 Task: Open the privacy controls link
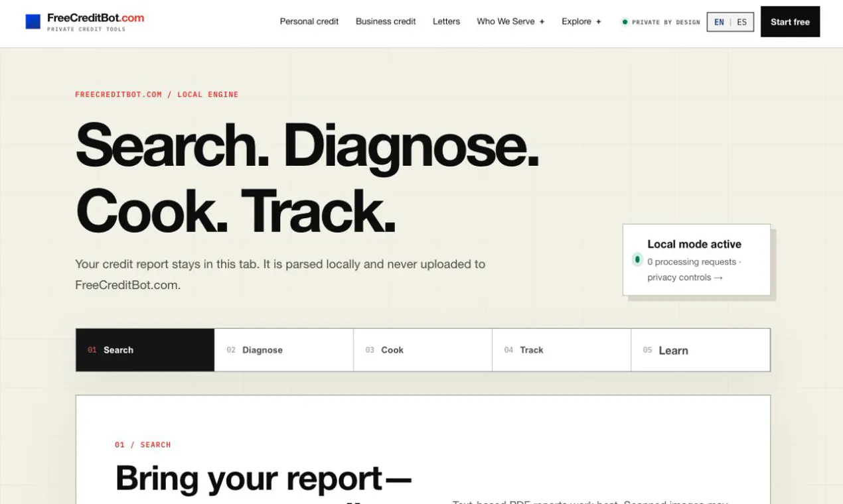pyautogui.click(x=685, y=277)
